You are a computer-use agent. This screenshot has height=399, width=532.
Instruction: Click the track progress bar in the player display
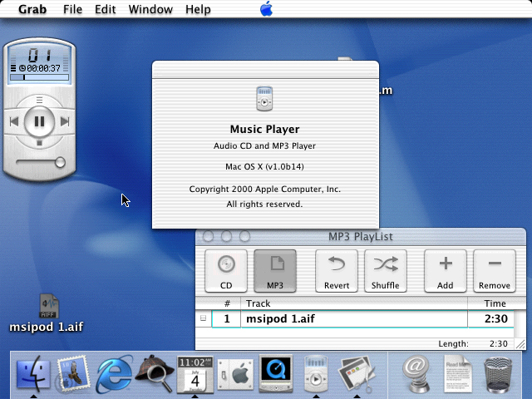39,77
